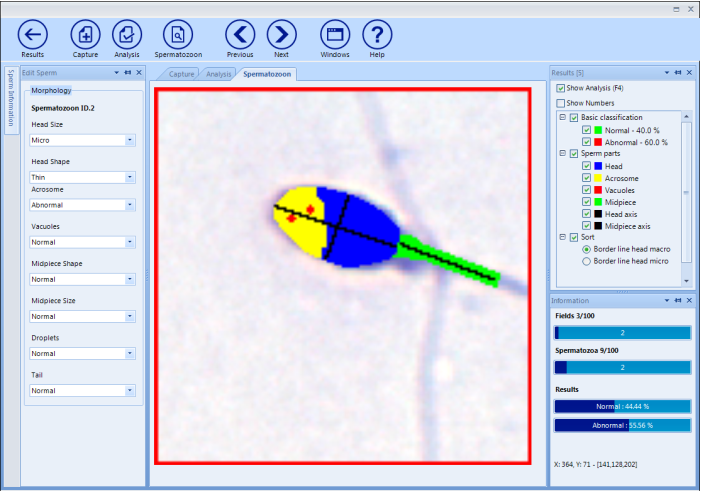
Task: Pin the Results [5] panel
Action: click(x=678, y=72)
